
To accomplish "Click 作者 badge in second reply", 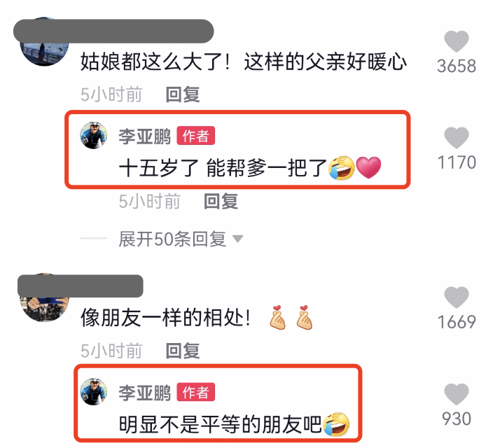I will [x=195, y=392].
